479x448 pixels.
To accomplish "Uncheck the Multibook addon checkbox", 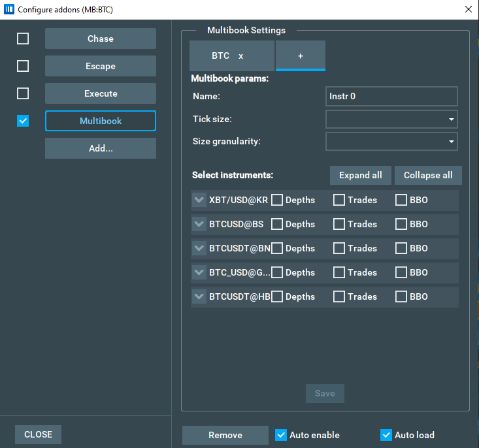I will (x=23, y=121).
